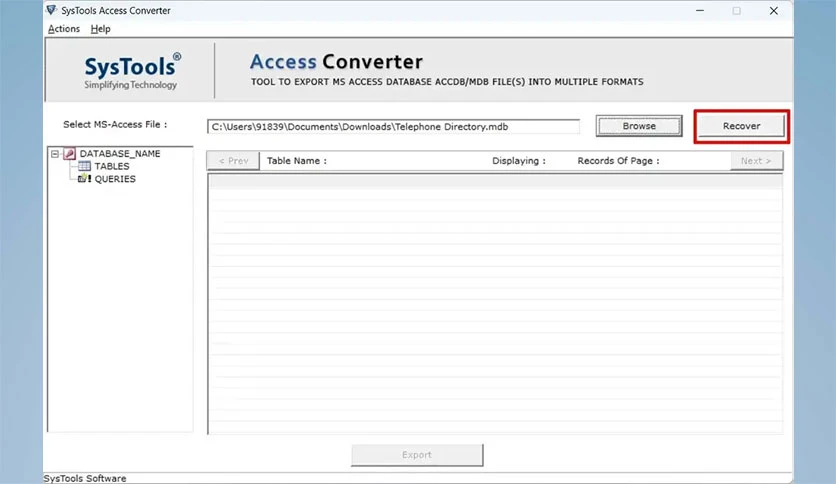Select DATABASE_NAME in the tree
Viewport: 836px width, 484px height.
(x=120, y=154)
